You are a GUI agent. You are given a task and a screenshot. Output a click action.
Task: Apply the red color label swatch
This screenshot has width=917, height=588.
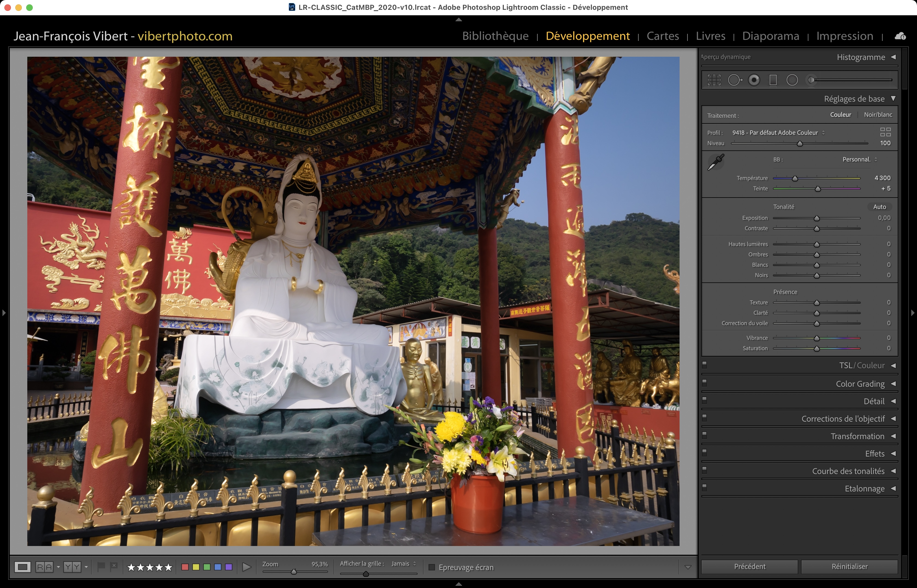185,567
